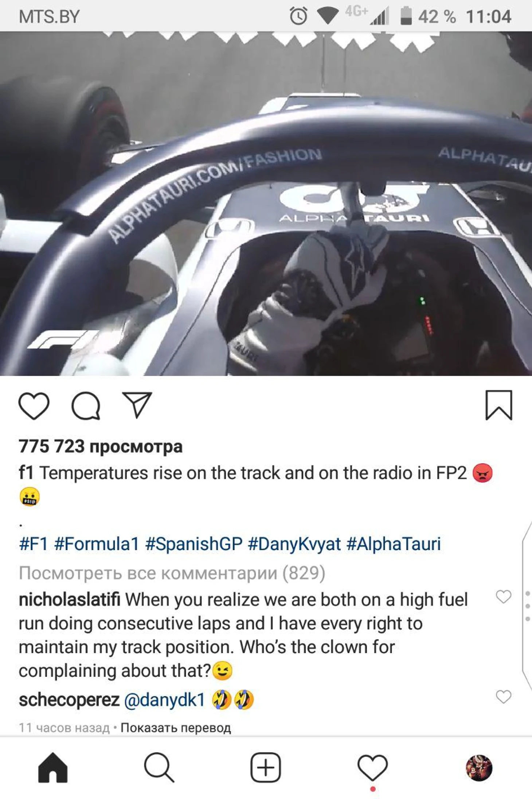Tap the AlphaTauri video to play
This screenshot has width=532, height=799.
(x=266, y=203)
